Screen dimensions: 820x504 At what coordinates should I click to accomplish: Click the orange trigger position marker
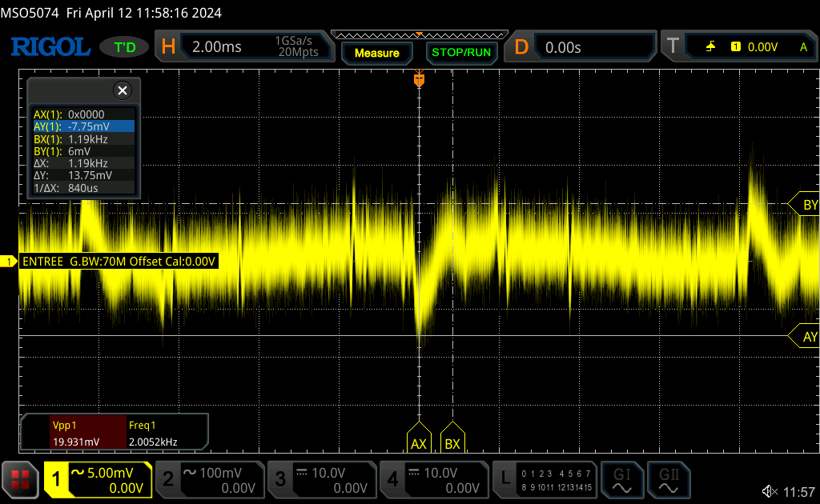point(419,79)
